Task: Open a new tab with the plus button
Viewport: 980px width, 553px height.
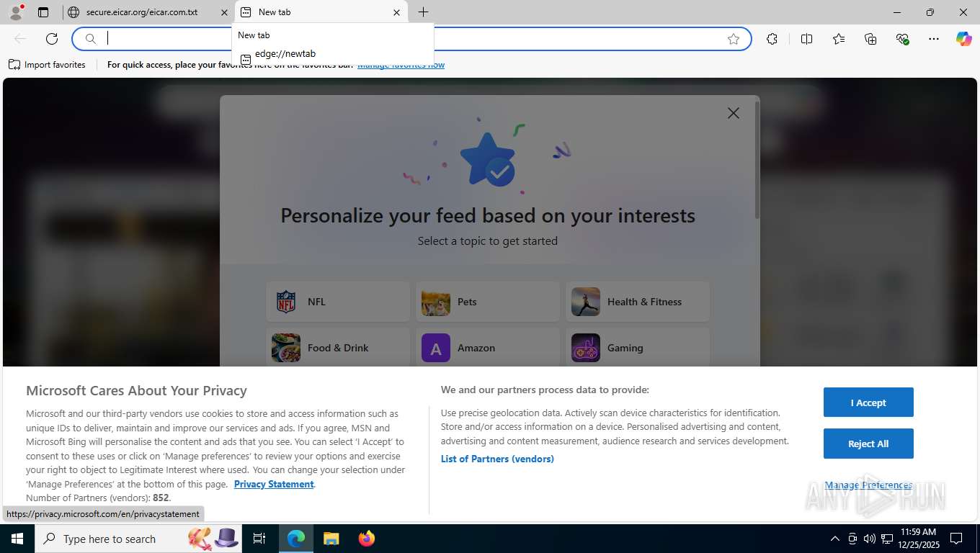Action: pos(423,12)
